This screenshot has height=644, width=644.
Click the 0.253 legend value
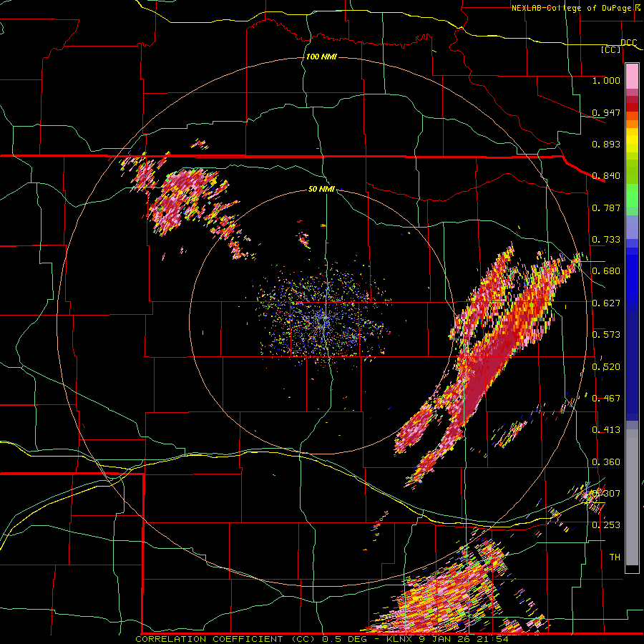[x=606, y=525]
